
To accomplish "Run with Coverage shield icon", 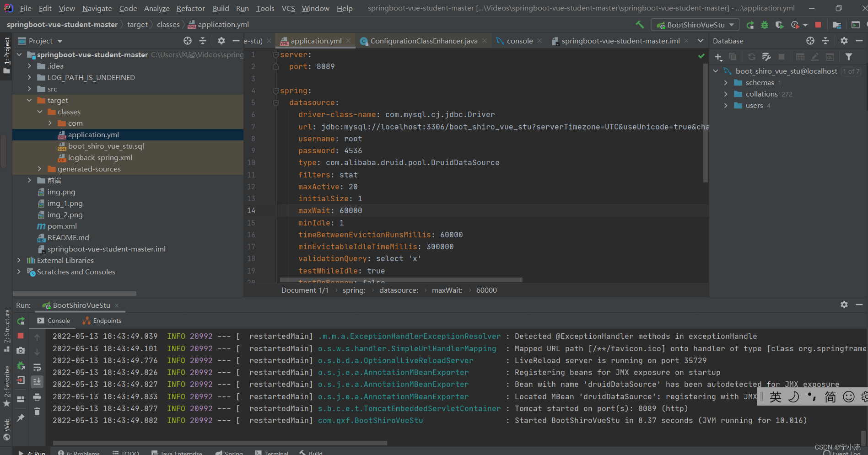I will (779, 25).
